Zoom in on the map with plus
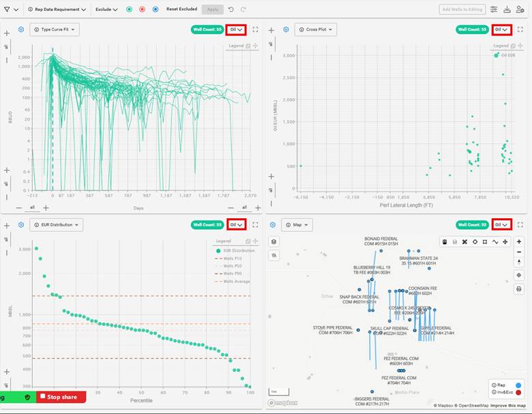The image size is (532, 414). tap(519, 241)
